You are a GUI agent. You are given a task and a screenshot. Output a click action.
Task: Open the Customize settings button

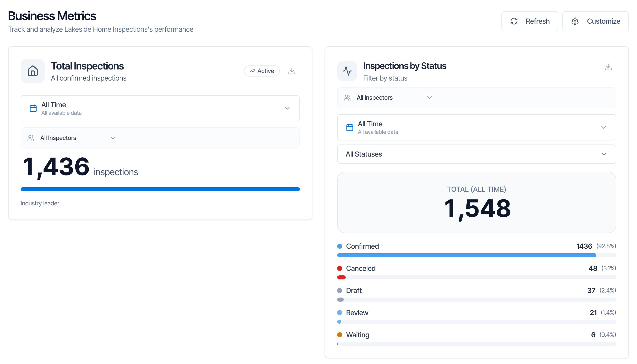595,21
